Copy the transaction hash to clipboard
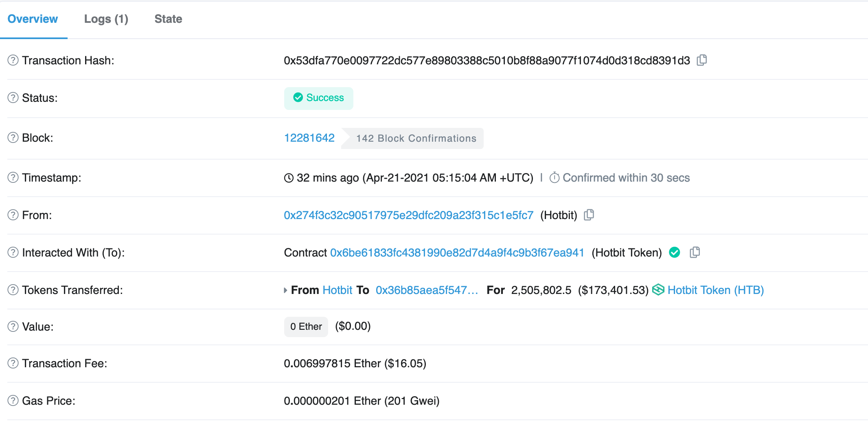 (701, 60)
